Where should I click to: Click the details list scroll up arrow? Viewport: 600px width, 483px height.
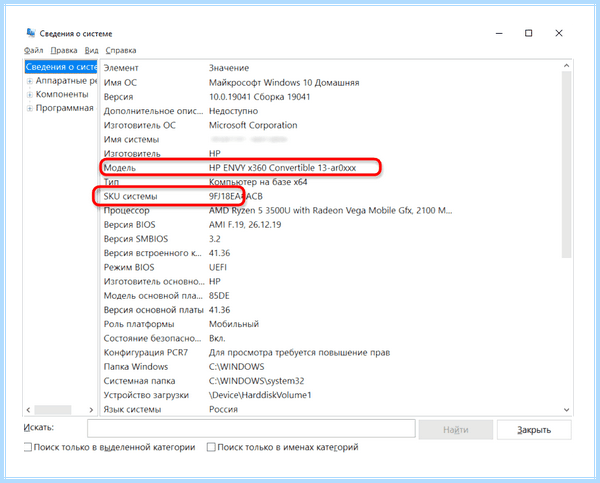566,66
